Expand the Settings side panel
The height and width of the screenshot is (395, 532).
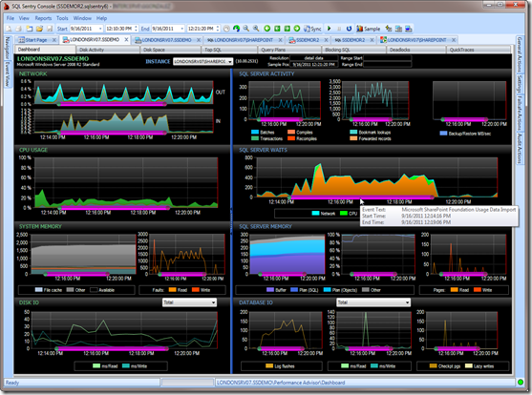tap(520, 84)
